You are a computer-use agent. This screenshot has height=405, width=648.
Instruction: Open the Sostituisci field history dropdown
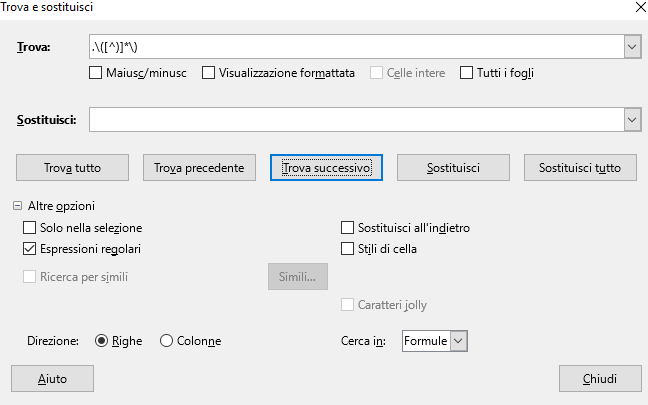point(632,120)
